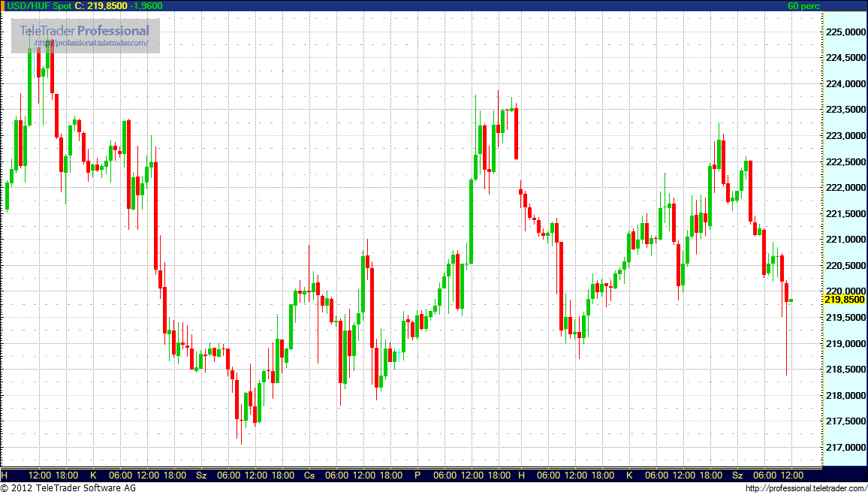Viewport: 868px width, 495px height.
Task: Click the 219,5000 price axis label
Action: coord(845,318)
